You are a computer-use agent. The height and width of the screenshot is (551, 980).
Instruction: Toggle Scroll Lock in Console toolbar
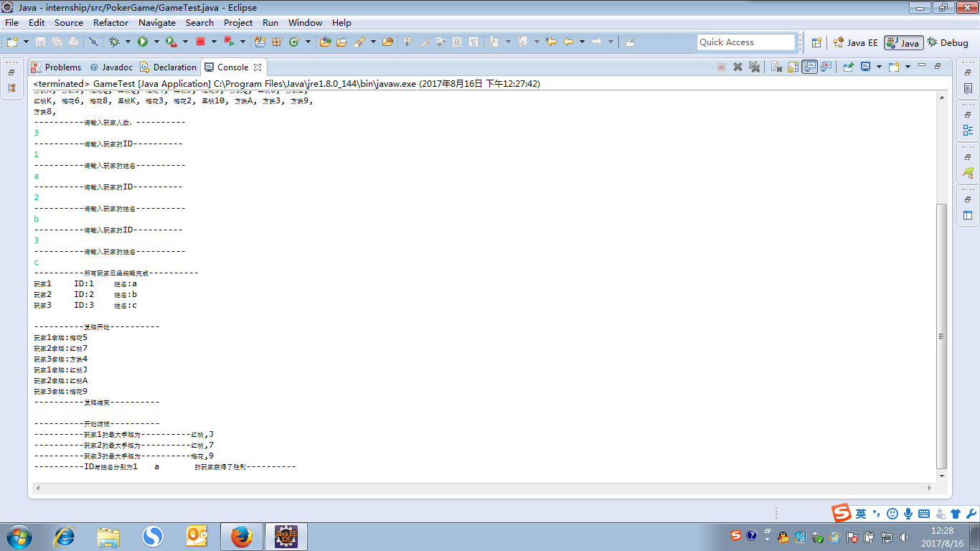pos(793,67)
